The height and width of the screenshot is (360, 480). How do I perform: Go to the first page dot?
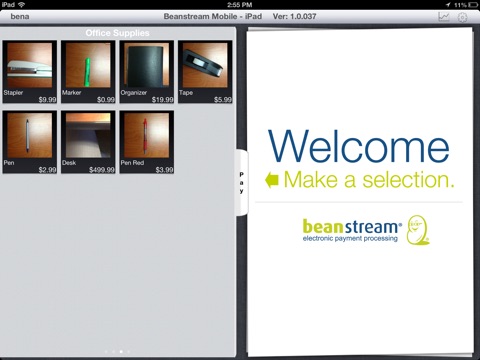coord(106,351)
